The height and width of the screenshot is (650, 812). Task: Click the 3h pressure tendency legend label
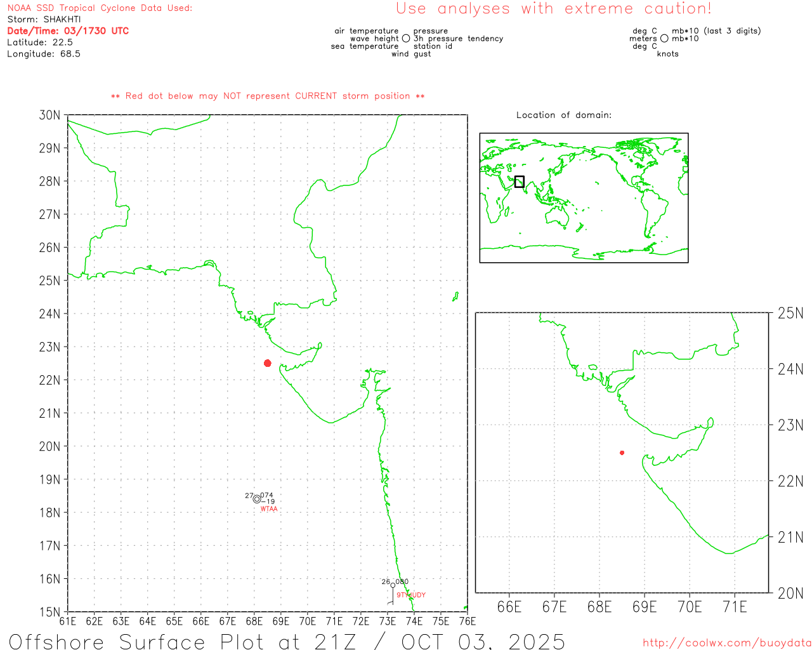(459, 39)
